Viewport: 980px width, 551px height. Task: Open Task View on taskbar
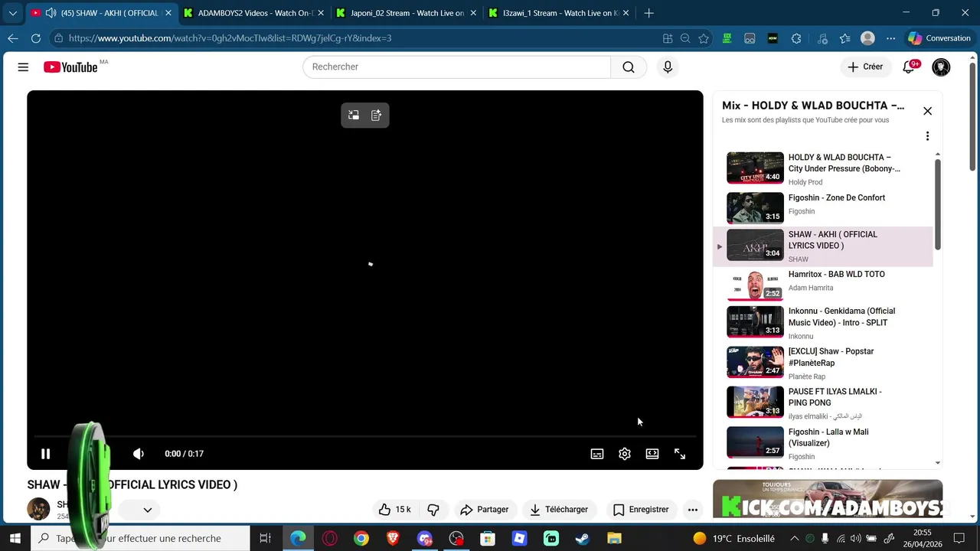click(x=265, y=539)
